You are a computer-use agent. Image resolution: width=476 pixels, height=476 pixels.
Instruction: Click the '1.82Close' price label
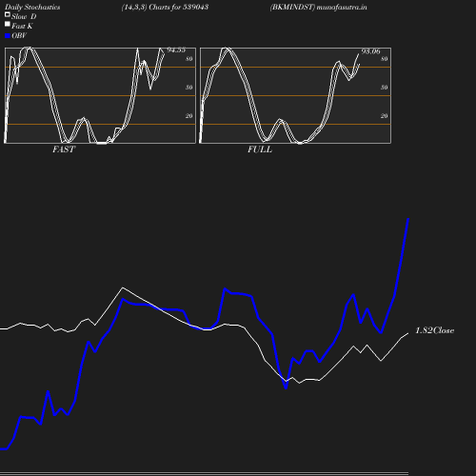434,330
